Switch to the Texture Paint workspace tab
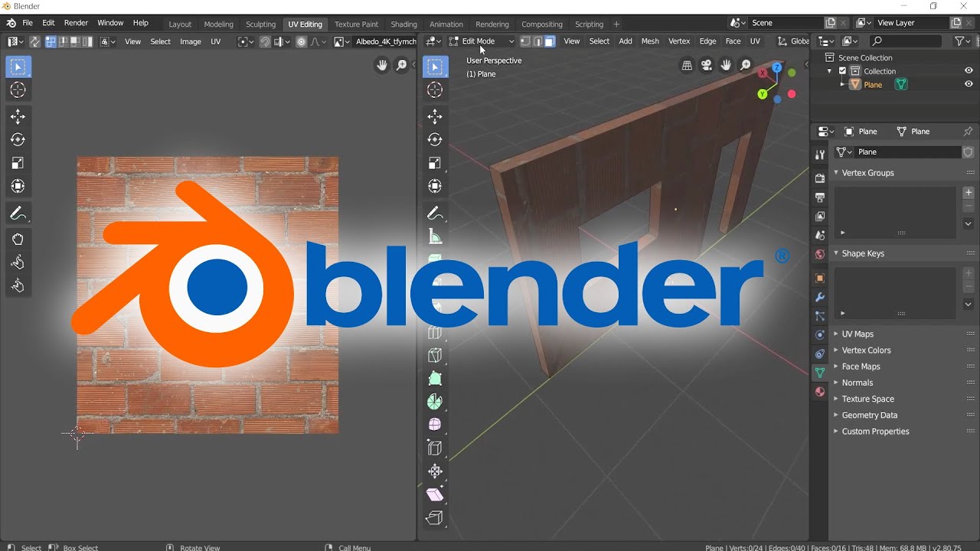 (357, 24)
